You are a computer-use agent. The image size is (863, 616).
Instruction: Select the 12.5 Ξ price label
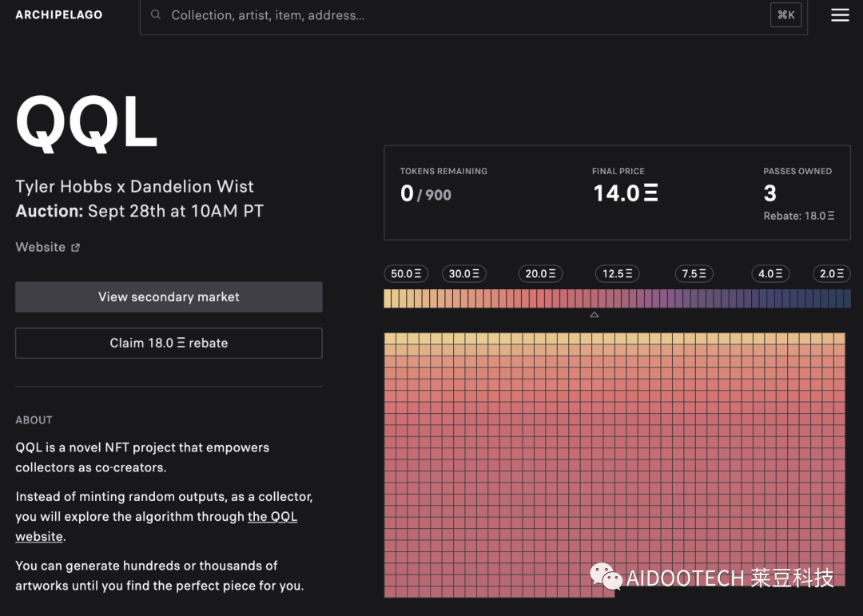tap(617, 273)
